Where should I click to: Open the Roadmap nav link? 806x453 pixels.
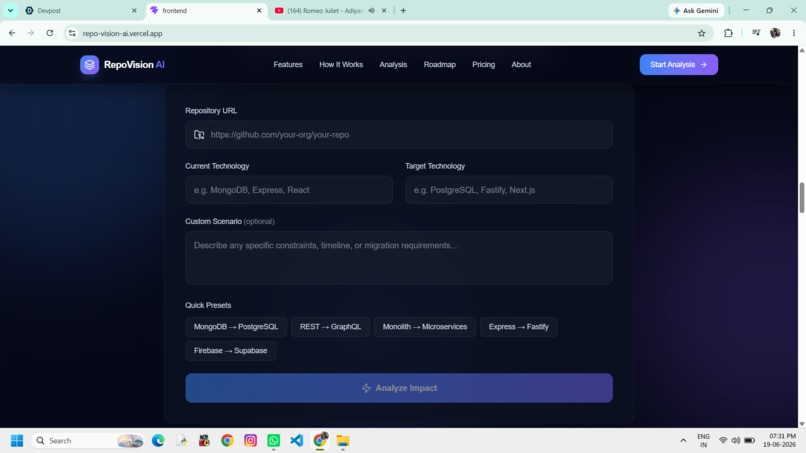[x=439, y=65]
